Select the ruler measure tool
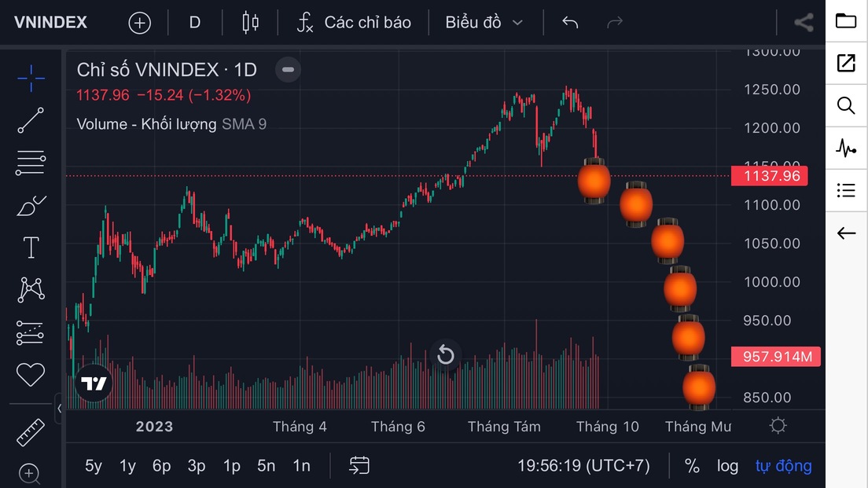Viewport: 868px width, 488px height. [31, 431]
